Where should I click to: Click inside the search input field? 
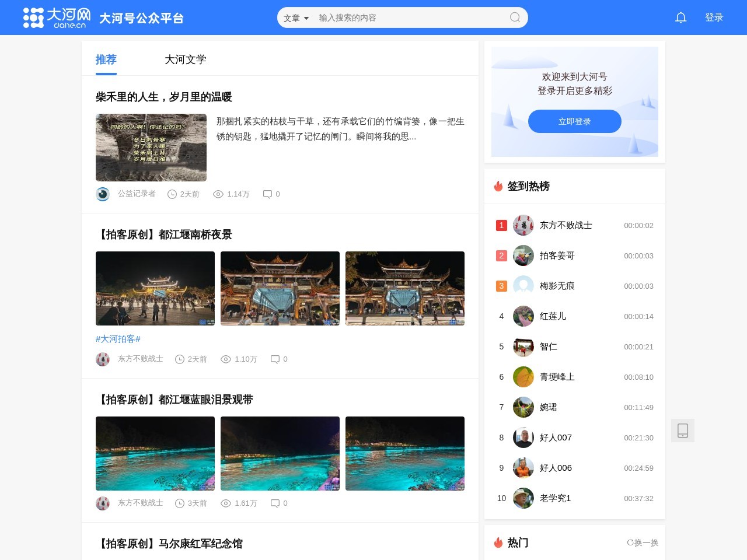pyautogui.click(x=409, y=18)
